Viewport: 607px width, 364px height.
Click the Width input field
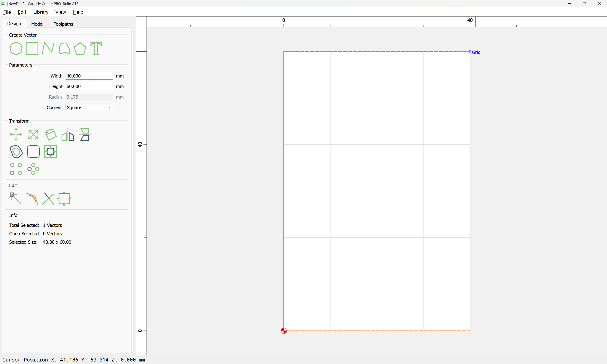point(89,76)
